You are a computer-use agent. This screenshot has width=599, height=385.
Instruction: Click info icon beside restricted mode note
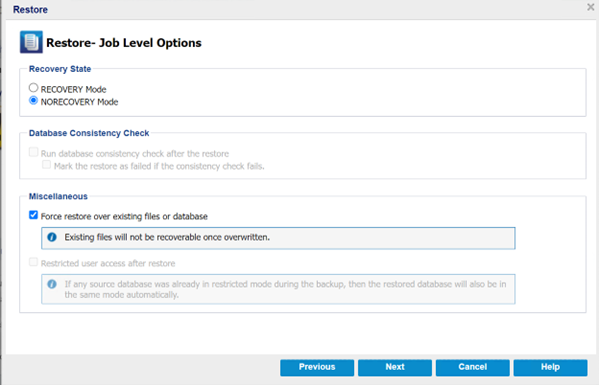click(52, 284)
